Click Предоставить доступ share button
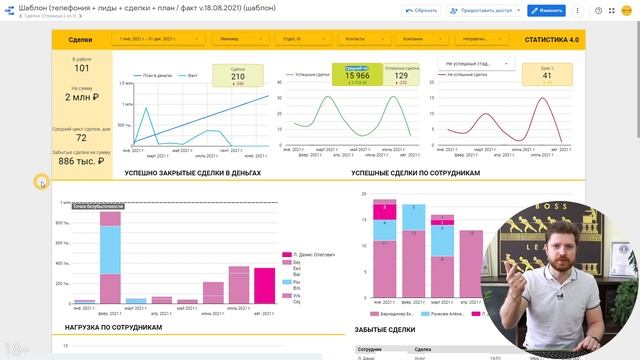Screen dimensions: 640x360 click(x=481, y=11)
